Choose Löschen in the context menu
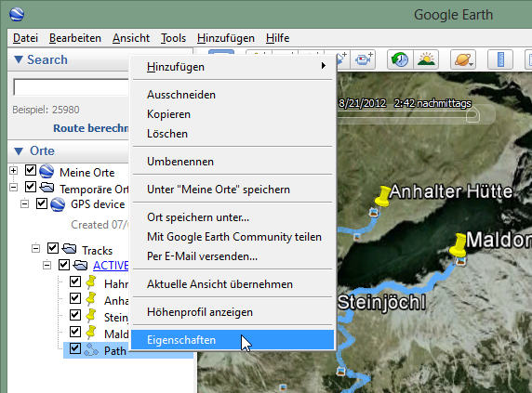This screenshot has width=532, height=393. pos(233,134)
